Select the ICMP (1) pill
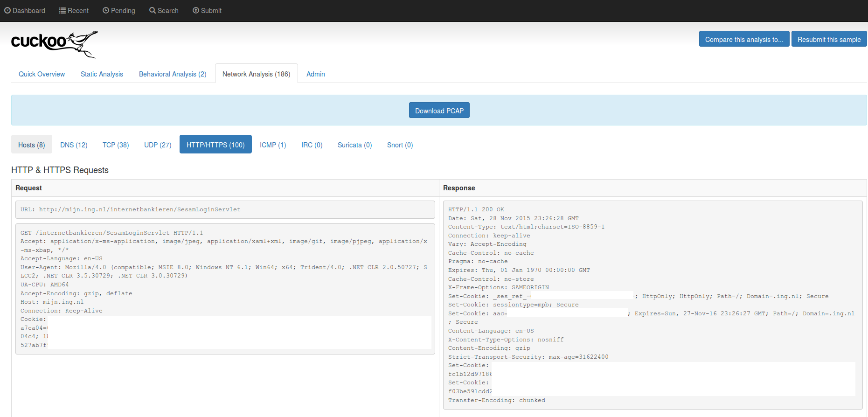868x417 pixels. click(x=273, y=145)
